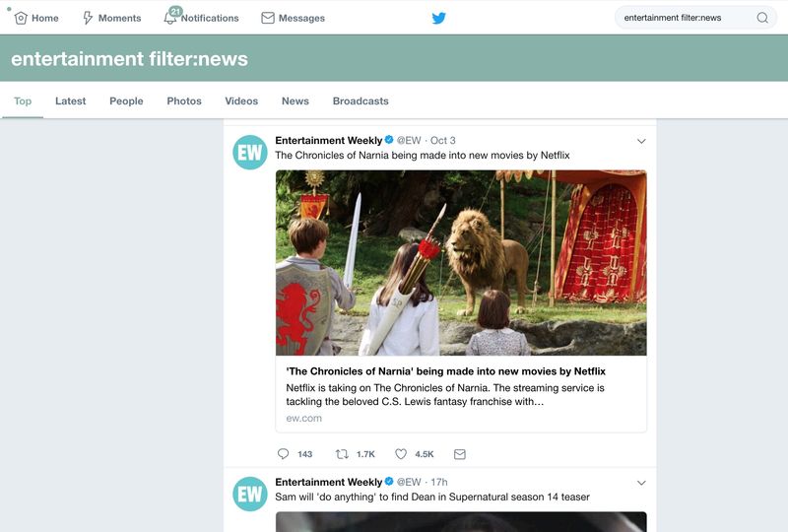Click the Messages envelope icon
Viewport: 788px width, 532px height.
pyautogui.click(x=268, y=18)
